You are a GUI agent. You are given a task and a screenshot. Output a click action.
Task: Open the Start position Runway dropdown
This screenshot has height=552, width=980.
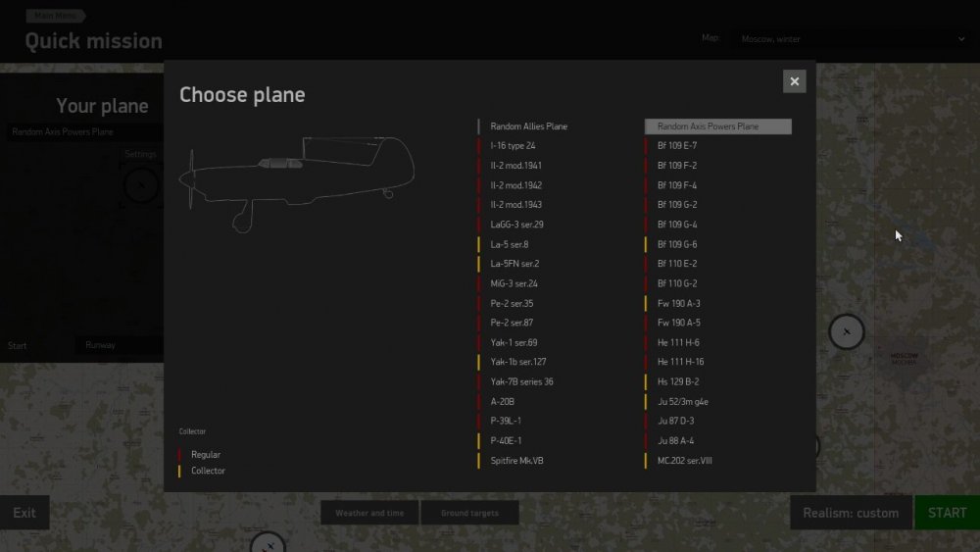[x=120, y=345]
